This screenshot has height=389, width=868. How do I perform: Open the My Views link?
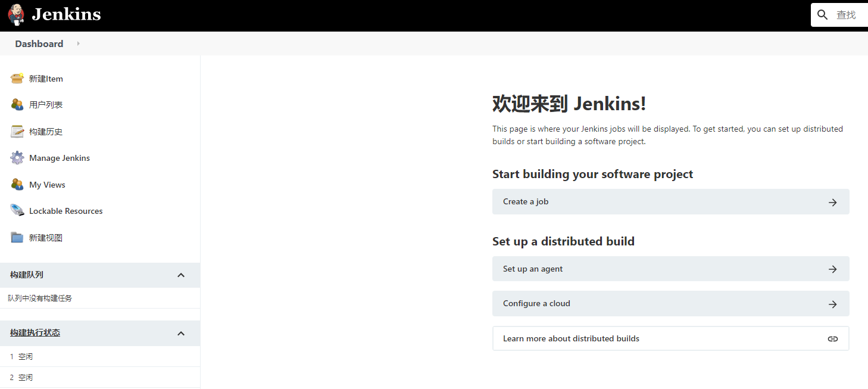(47, 185)
